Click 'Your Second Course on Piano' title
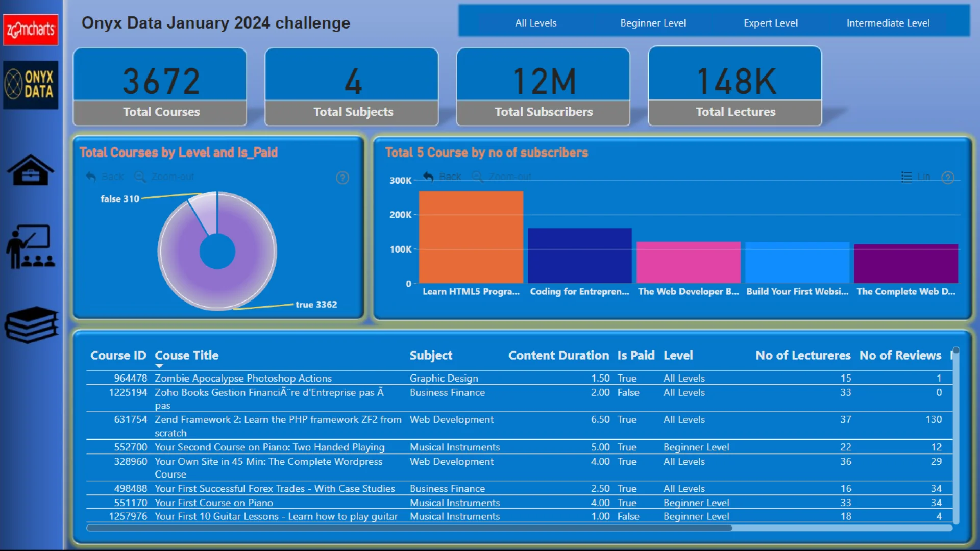980x551 pixels. pos(269,447)
